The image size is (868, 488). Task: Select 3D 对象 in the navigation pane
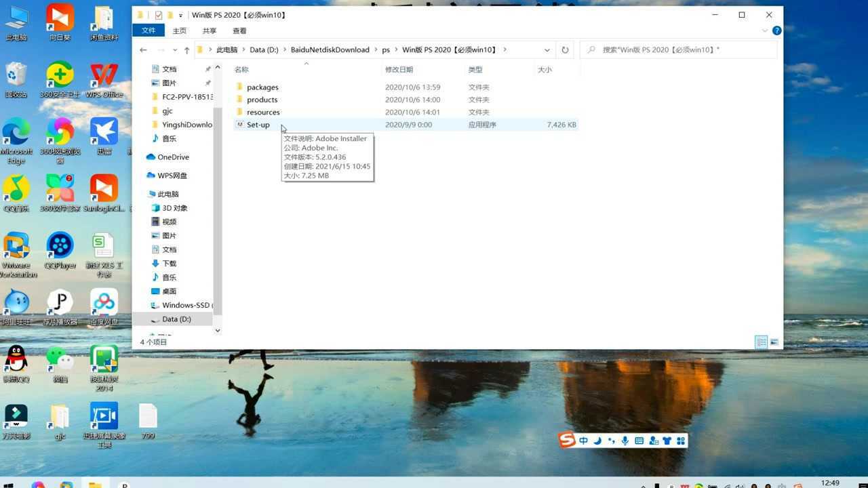click(x=174, y=208)
